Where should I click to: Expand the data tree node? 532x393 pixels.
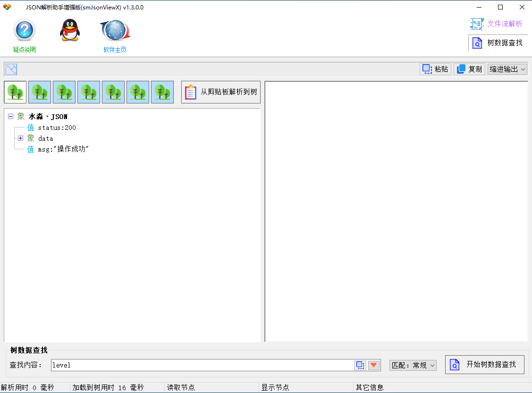click(20, 138)
